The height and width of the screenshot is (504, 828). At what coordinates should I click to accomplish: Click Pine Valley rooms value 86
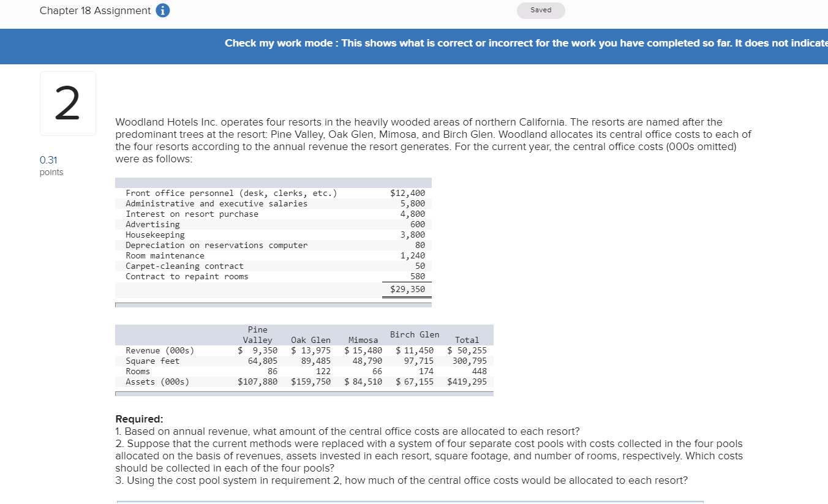click(x=273, y=371)
